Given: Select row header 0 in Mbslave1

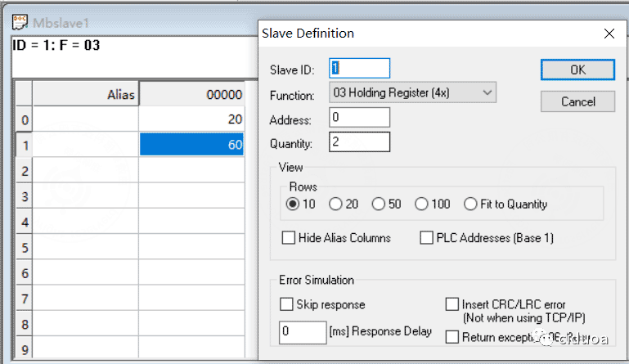Looking at the screenshot, I should 25,119.
